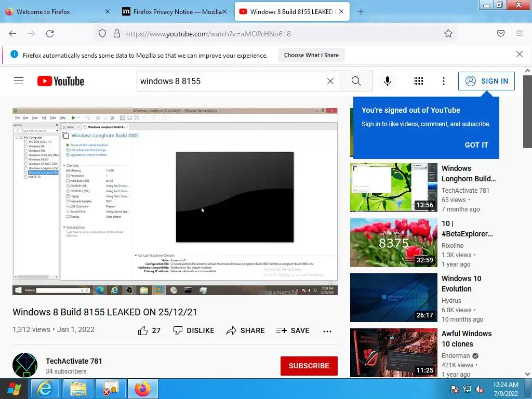This screenshot has height=399, width=532.
Task: Click the scrollbar down arrow
Action: [527, 374]
